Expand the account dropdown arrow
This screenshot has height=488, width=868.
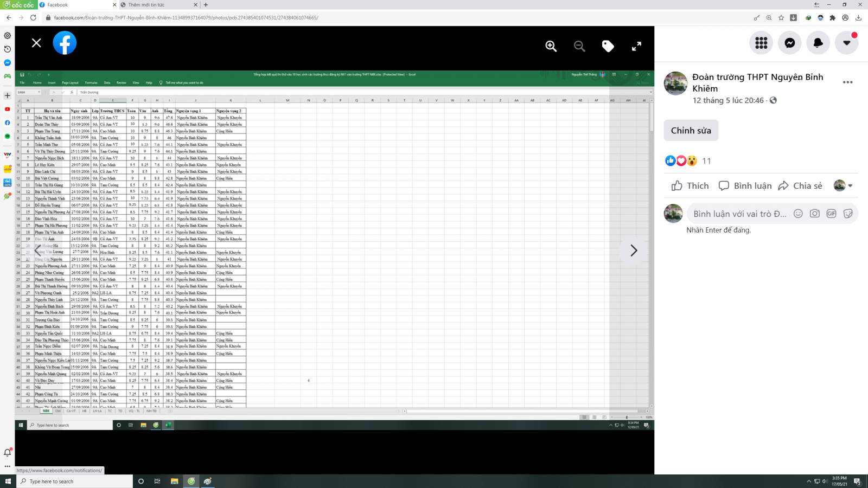(x=846, y=43)
